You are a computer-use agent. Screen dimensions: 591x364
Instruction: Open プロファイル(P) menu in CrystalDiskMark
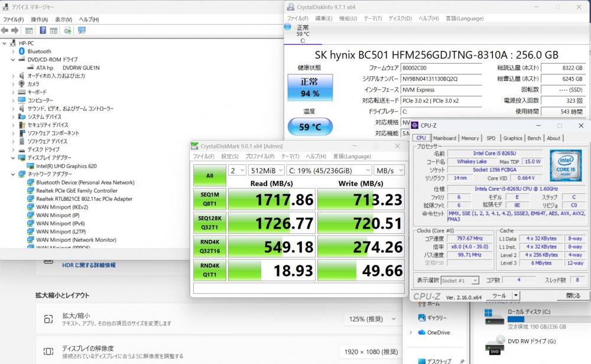pos(259,157)
